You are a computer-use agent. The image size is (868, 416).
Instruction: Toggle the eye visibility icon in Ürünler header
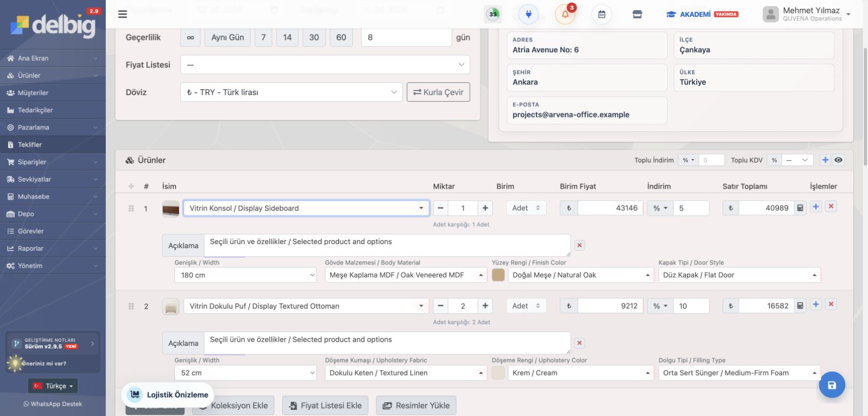click(838, 160)
